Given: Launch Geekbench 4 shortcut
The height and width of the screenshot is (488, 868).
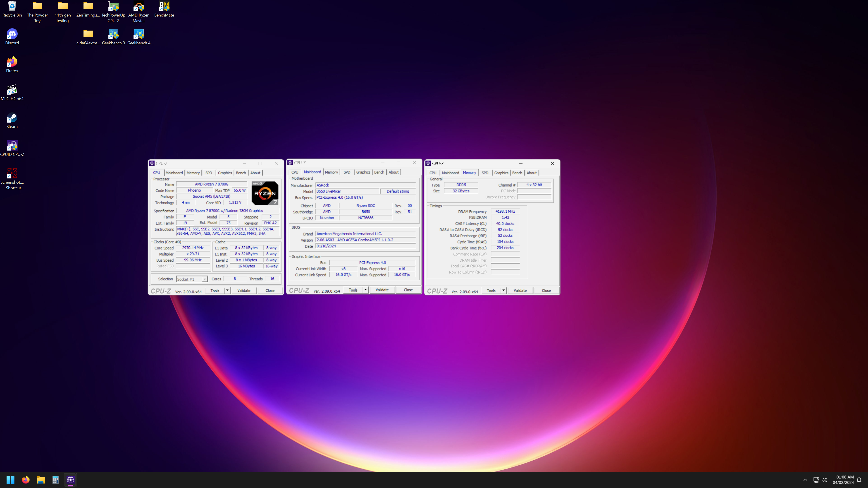Looking at the screenshot, I should click(x=138, y=37).
